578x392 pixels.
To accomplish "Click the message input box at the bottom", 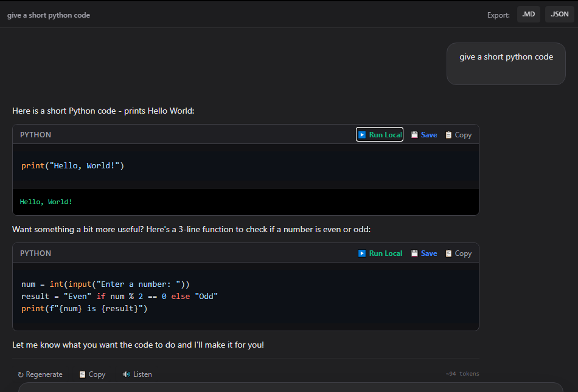I will pyautogui.click(x=290, y=387).
